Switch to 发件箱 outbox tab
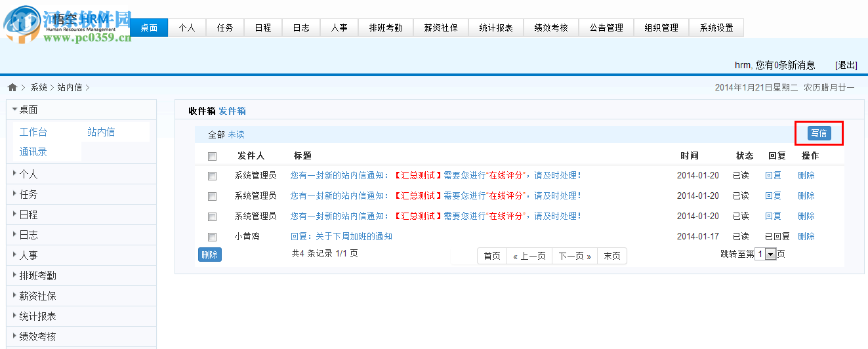 (232, 111)
